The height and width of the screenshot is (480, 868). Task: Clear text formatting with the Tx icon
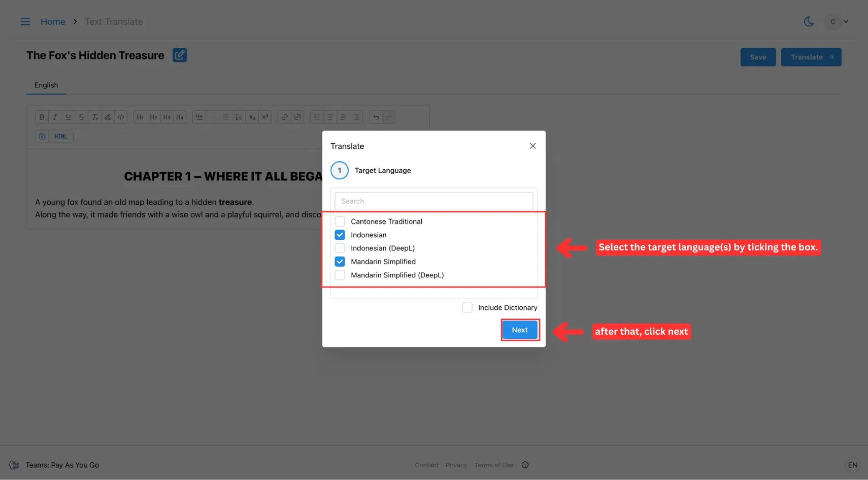94,117
